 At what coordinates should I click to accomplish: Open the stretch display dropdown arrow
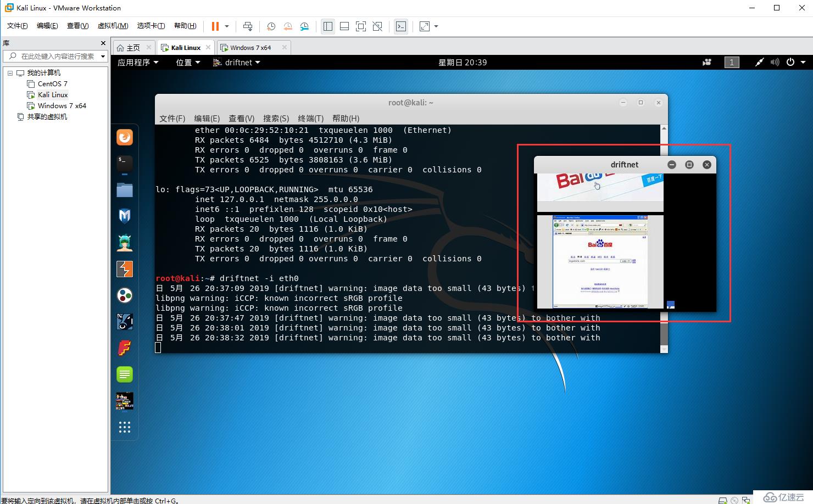(436, 26)
